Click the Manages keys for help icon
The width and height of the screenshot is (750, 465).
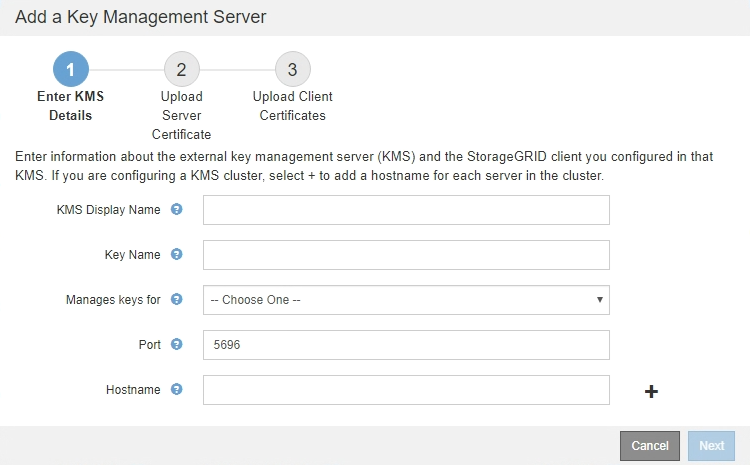click(177, 299)
